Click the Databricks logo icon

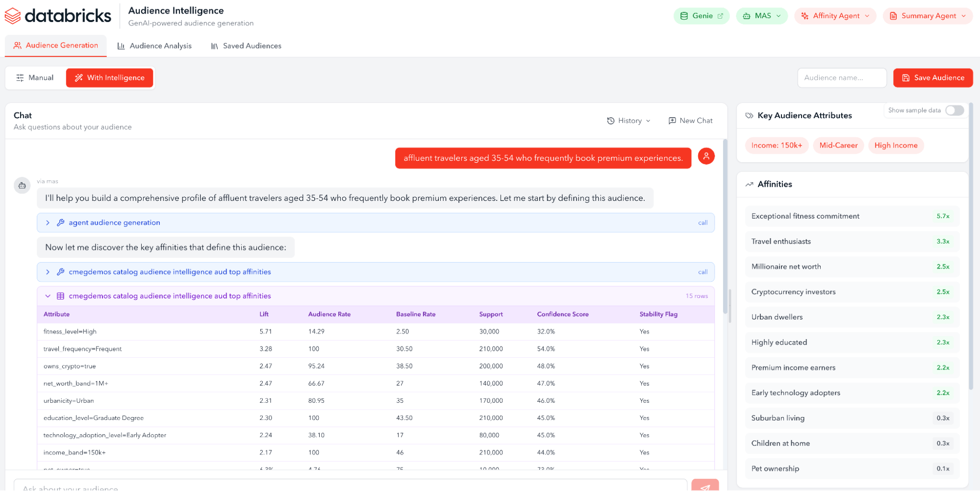pos(13,16)
